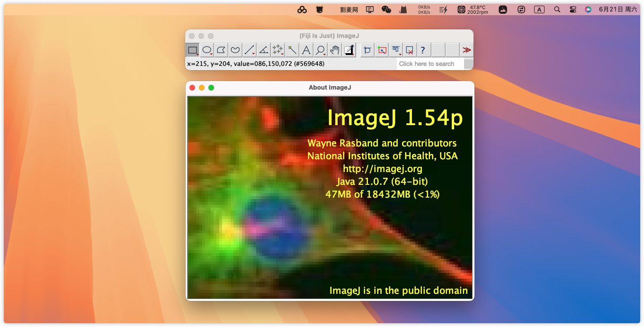Screen dimensions: 644x327
Task: Click 'ImageJ is in the public domain'
Action: 399,291
